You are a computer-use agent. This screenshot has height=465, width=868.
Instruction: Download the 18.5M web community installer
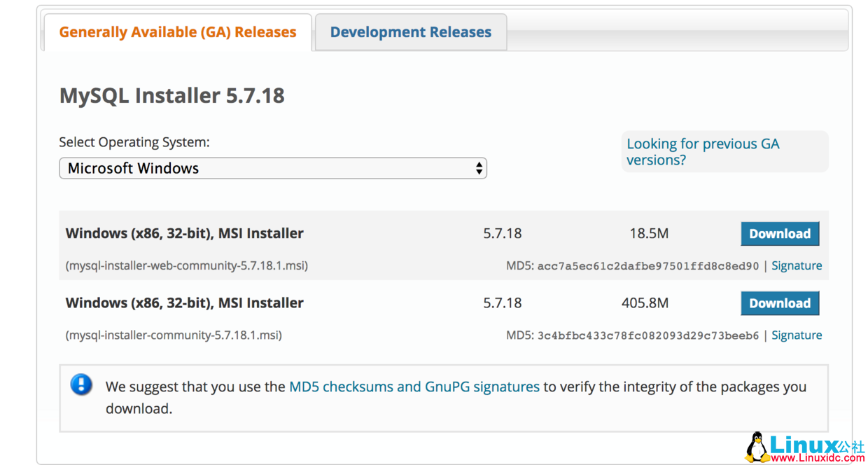(779, 234)
